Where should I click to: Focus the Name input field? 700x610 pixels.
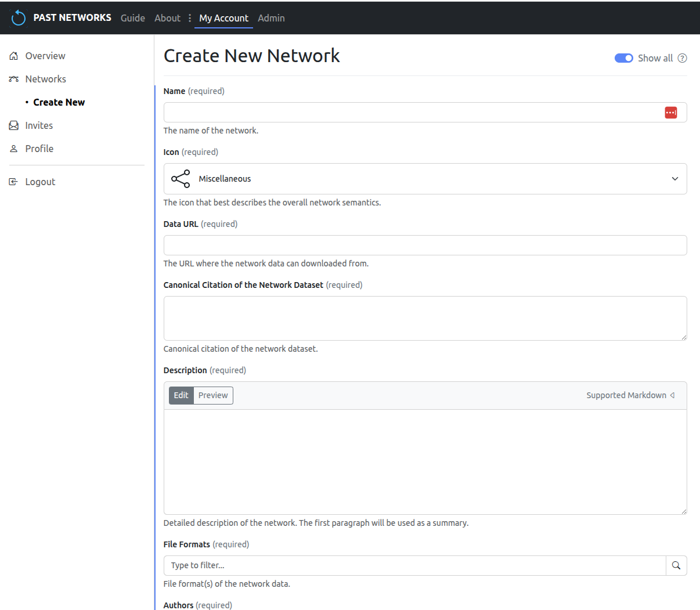425,113
